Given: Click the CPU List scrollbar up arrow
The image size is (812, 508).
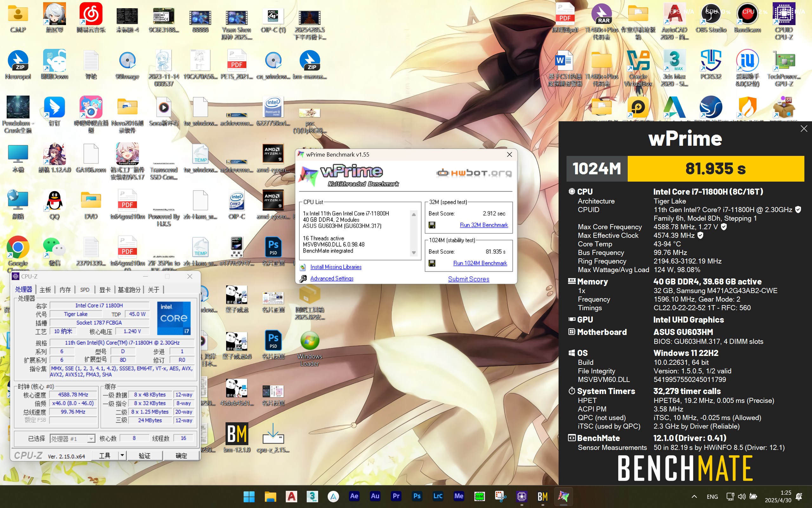Looking at the screenshot, I should pos(414,214).
